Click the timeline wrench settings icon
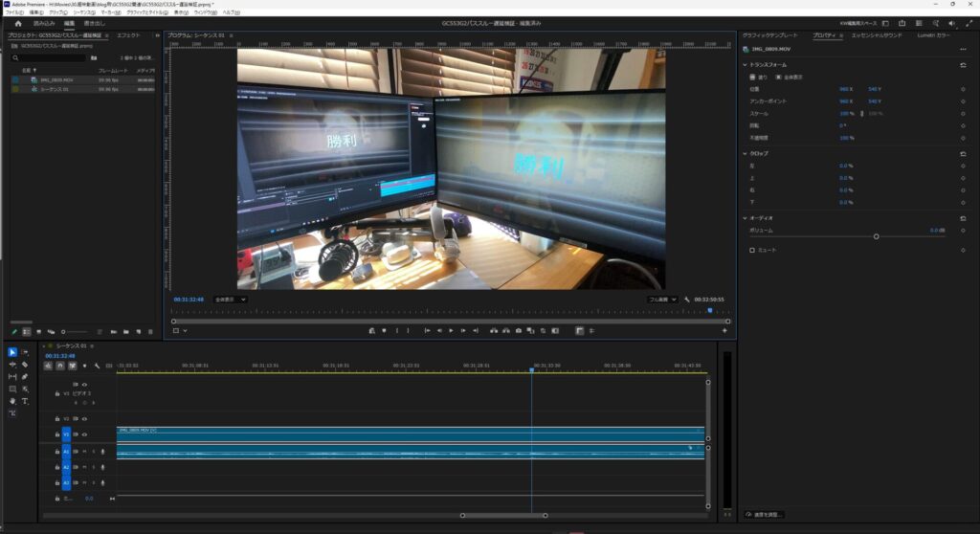The image size is (980, 534). (96, 366)
